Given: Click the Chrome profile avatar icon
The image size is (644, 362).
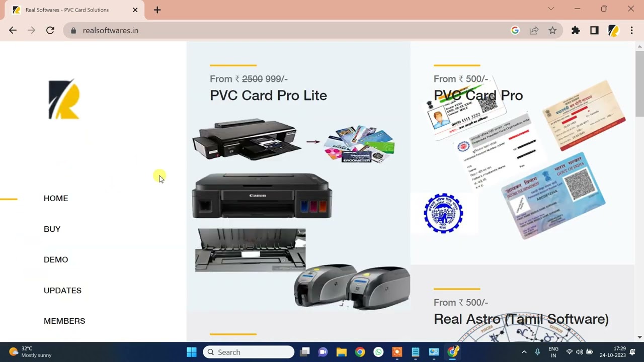Looking at the screenshot, I should point(613,31).
